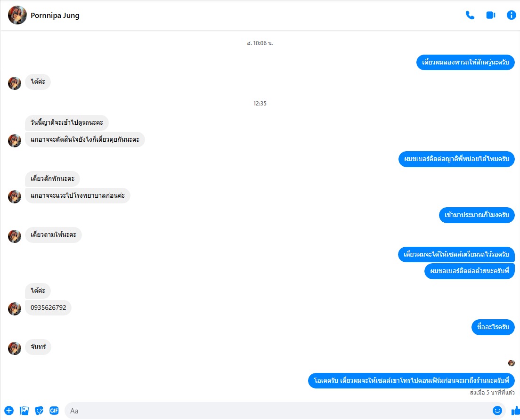Click the small seen-by avatar indicator
Screen dimensions: 520x420
point(512,363)
